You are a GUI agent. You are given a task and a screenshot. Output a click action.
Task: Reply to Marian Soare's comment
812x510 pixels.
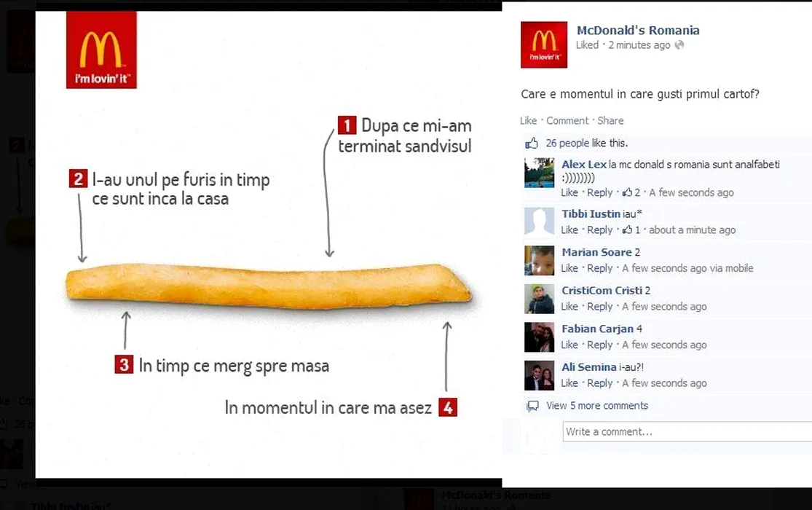[x=599, y=268]
